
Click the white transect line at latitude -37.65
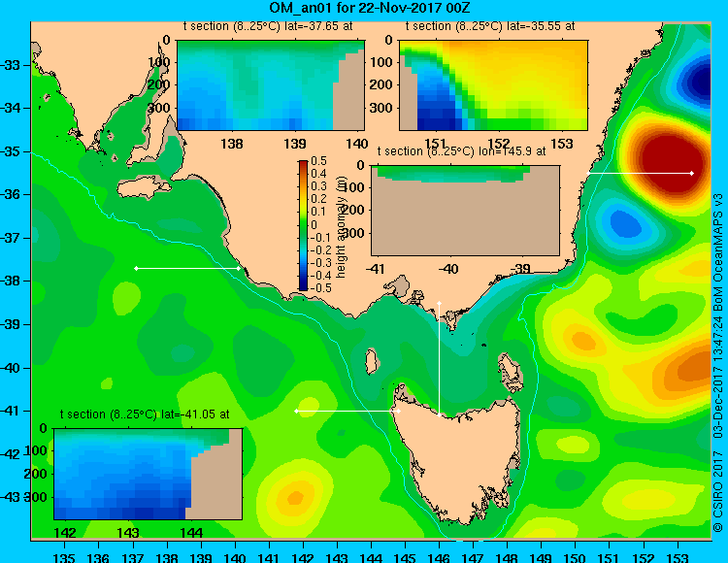(x=187, y=268)
